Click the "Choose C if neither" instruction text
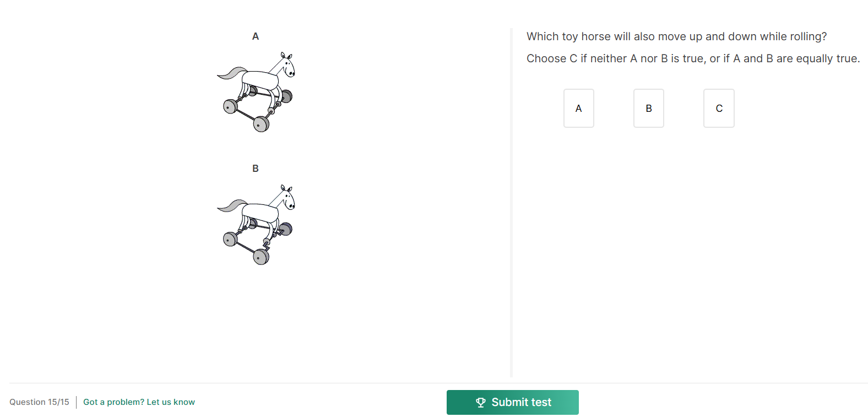 [x=693, y=58]
